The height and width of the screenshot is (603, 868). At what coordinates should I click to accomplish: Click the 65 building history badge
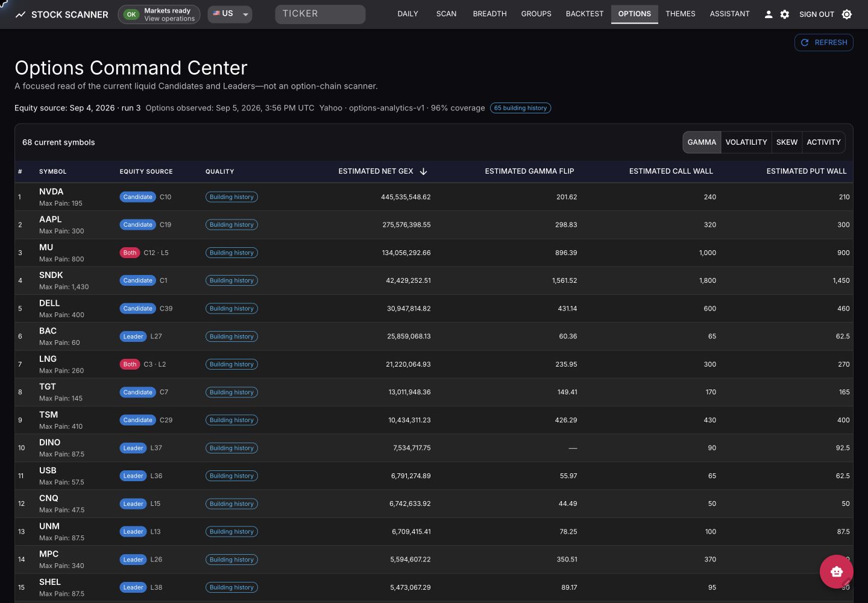[521, 108]
